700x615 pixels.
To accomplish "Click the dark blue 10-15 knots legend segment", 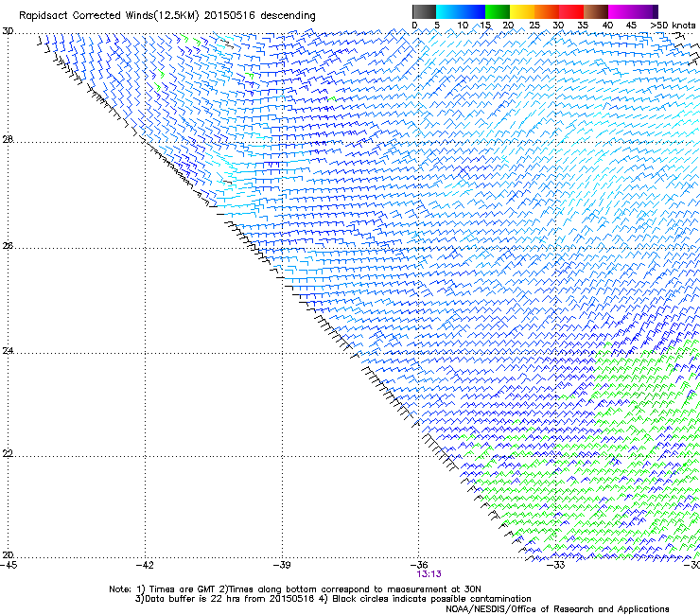I will 473,11.
